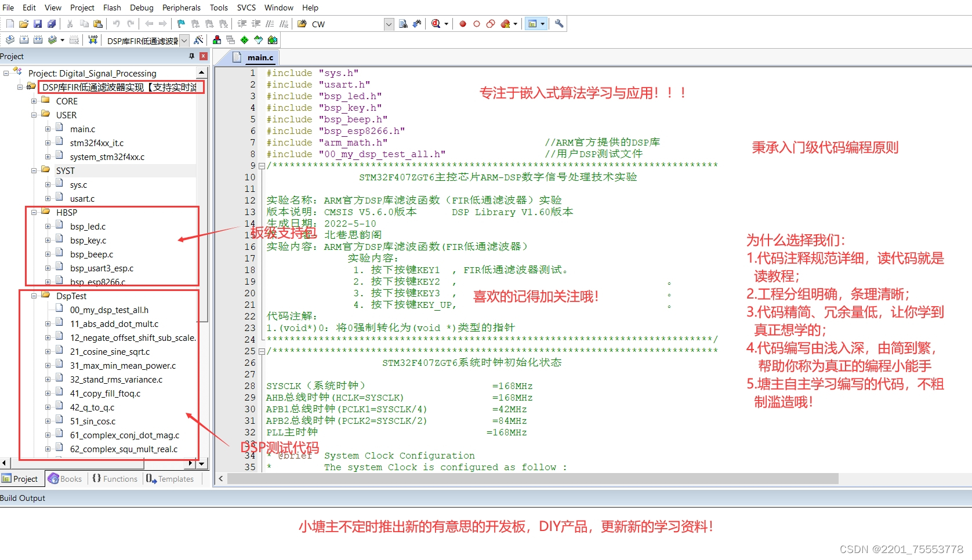
Task: Toggle the Project window layout button
Action: tap(532, 24)
